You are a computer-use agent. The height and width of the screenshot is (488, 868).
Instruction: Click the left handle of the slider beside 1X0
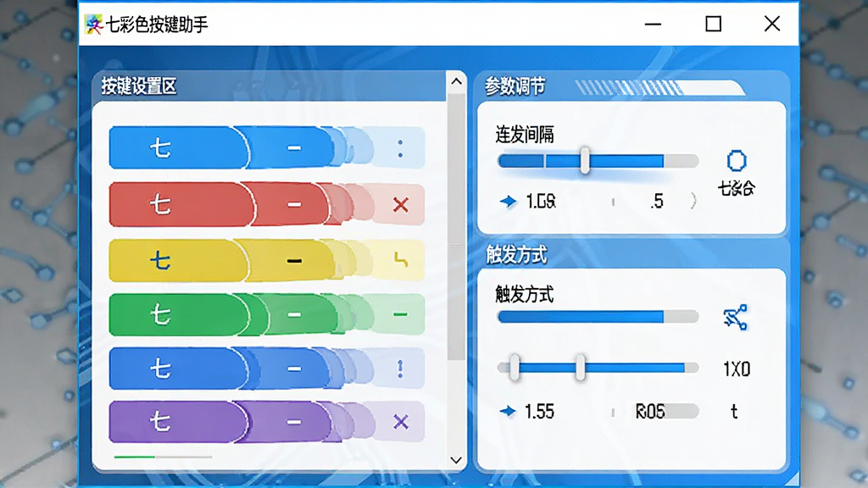coord(515,368)
